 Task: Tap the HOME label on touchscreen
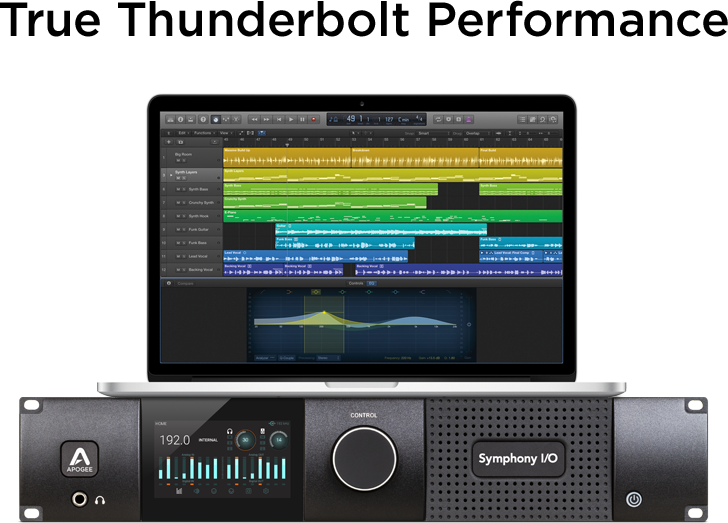pos(161,424)
